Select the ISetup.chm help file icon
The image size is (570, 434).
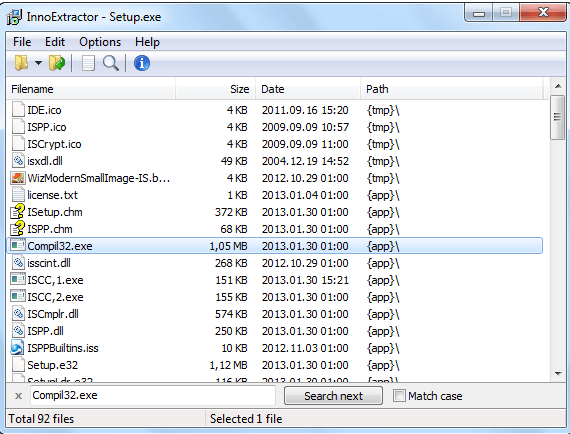coord(17,212)
